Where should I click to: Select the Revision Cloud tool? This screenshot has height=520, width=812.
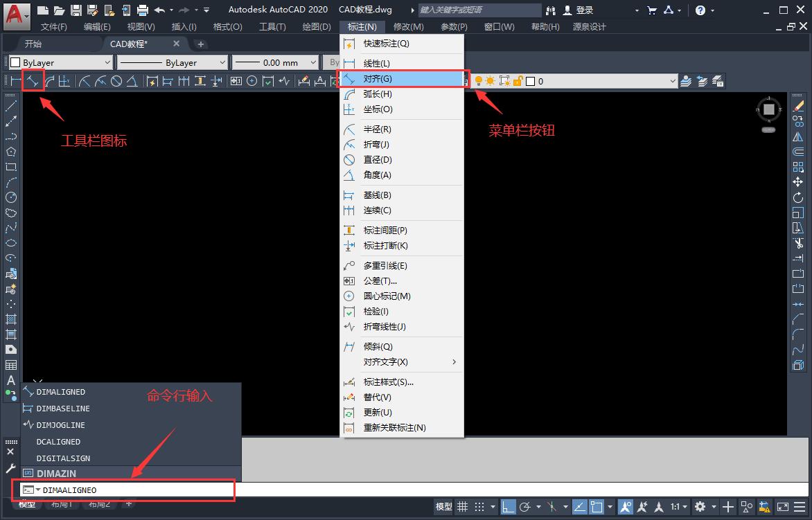(x=11, y=213)
